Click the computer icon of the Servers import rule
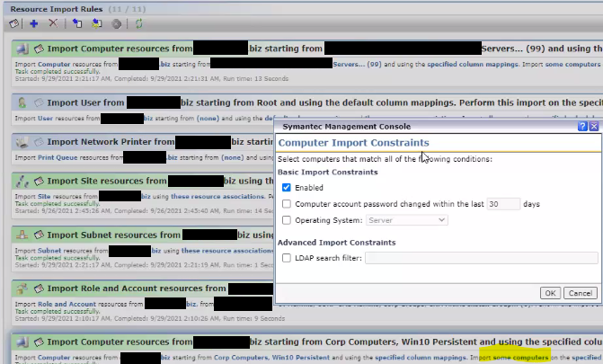This screenshot has width=603, height=364. click(22, 49)
